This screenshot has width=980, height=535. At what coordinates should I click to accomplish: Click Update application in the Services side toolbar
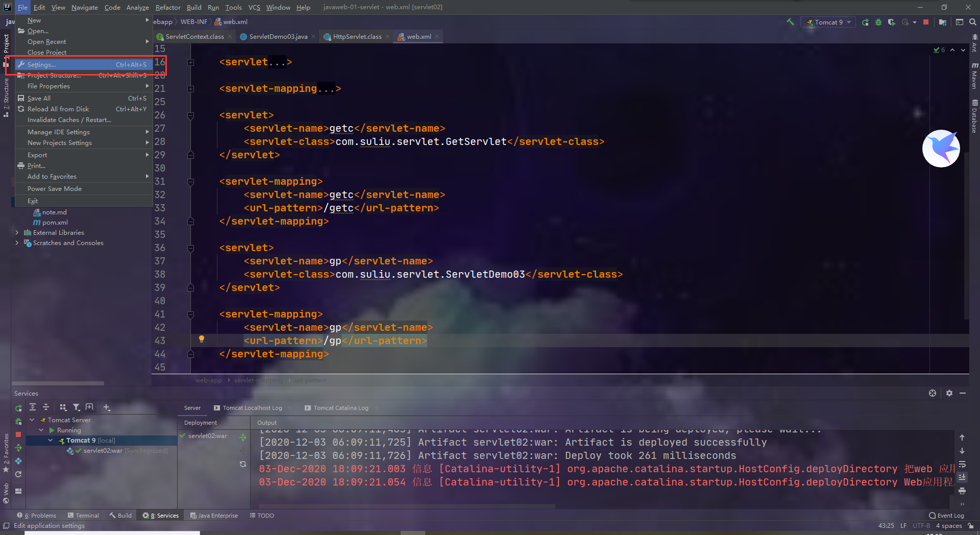click(x=18, y=474)
